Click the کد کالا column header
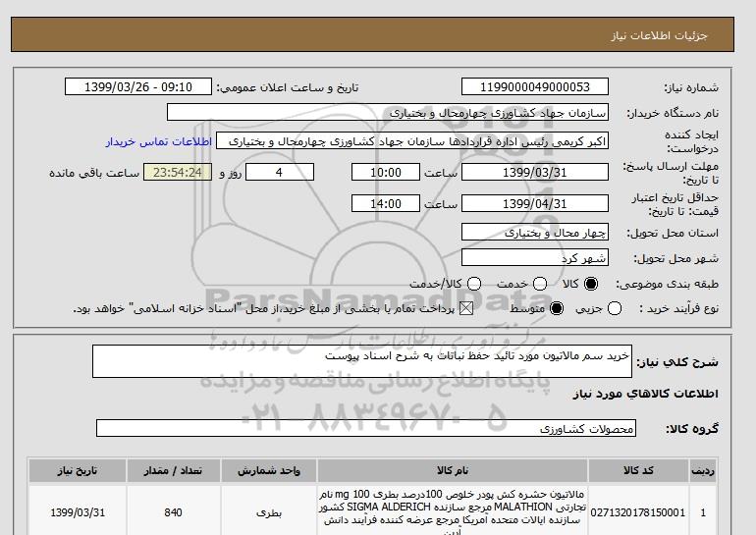 click(638, 470)
